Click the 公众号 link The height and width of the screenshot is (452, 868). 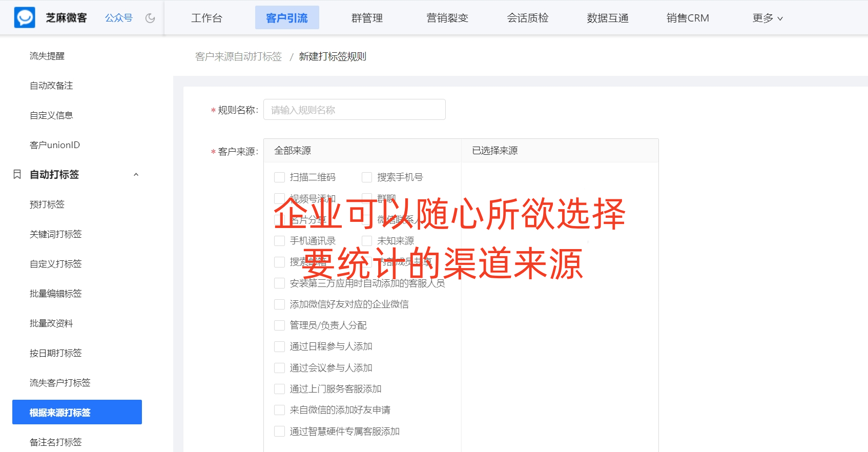pos(119,18)
